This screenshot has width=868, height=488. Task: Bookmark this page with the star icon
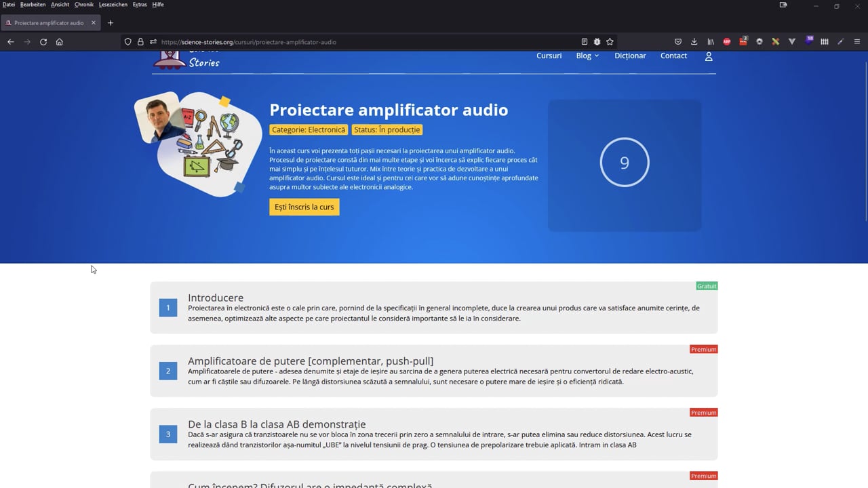pyautogui.click(x=610, y=42)
